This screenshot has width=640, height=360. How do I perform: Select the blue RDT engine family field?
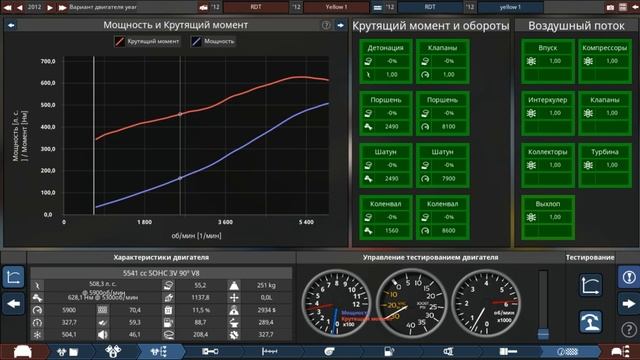click(x=430, y=7)
